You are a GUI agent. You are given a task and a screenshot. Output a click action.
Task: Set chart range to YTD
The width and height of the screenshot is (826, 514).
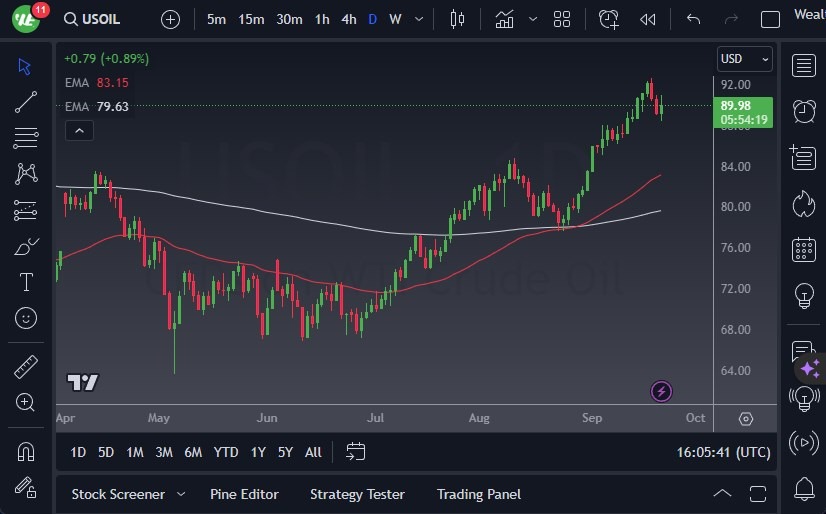pos(226,452)
